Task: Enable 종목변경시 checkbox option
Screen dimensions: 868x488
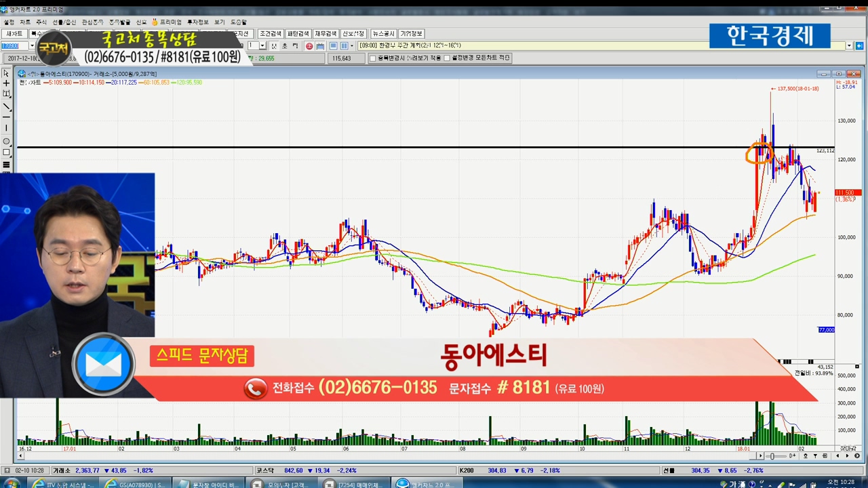Action: click(x=372, y=58)
